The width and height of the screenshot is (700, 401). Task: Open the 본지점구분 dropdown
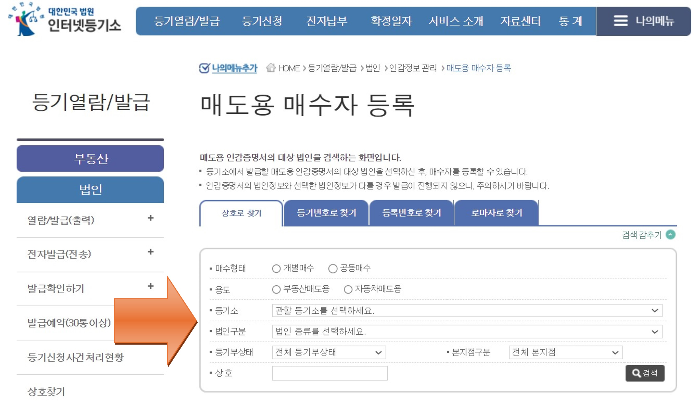click(x=565, y=352)
